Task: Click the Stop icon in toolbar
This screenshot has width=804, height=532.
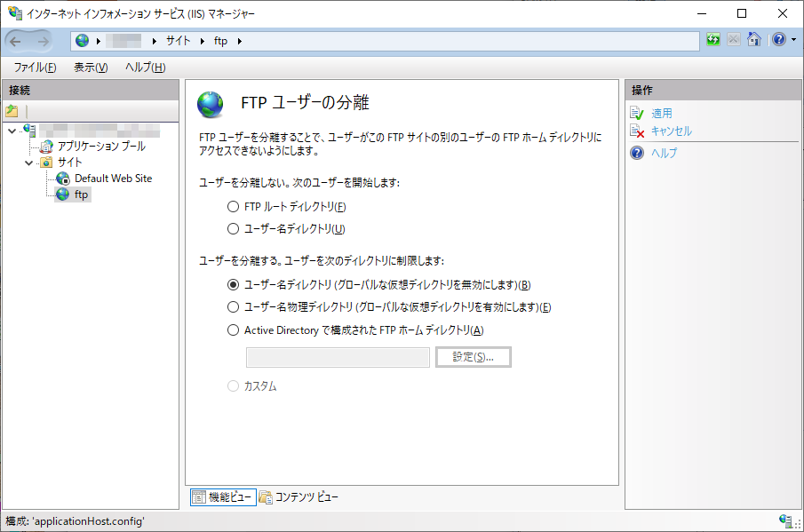Action: [734, 39]
